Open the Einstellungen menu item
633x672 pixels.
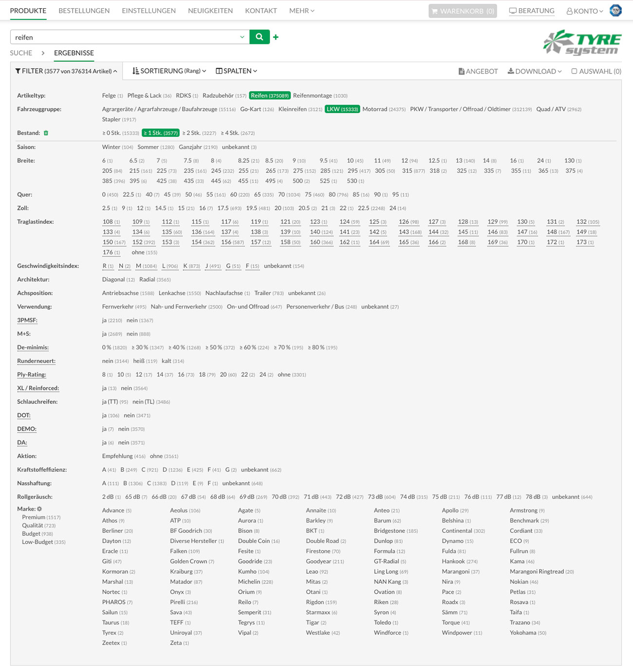149,11
